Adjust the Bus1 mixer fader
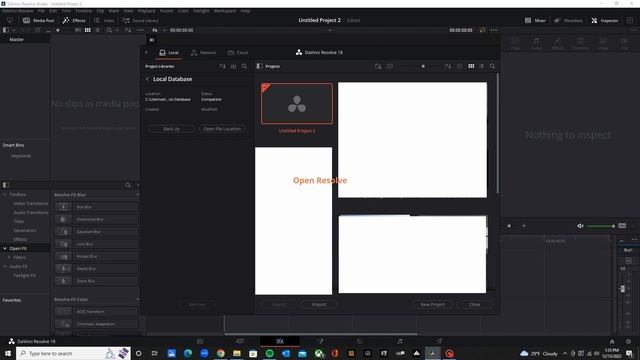The height and width of the screenshot is (360, 640). click(622, 289)
